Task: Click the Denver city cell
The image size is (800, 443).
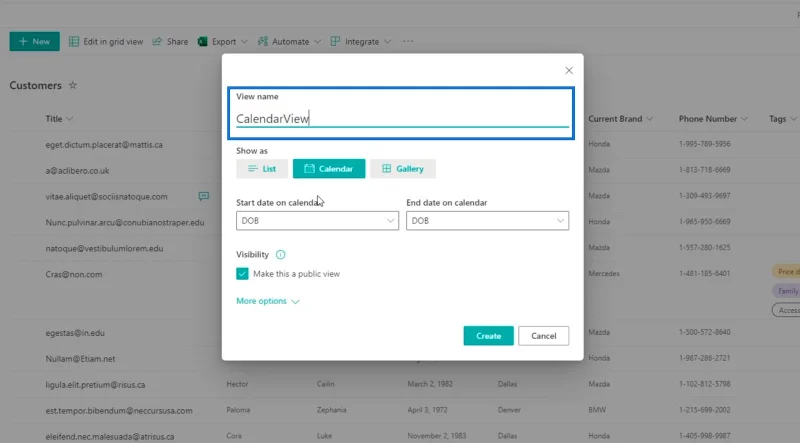Action: click(x=509, y=410)
